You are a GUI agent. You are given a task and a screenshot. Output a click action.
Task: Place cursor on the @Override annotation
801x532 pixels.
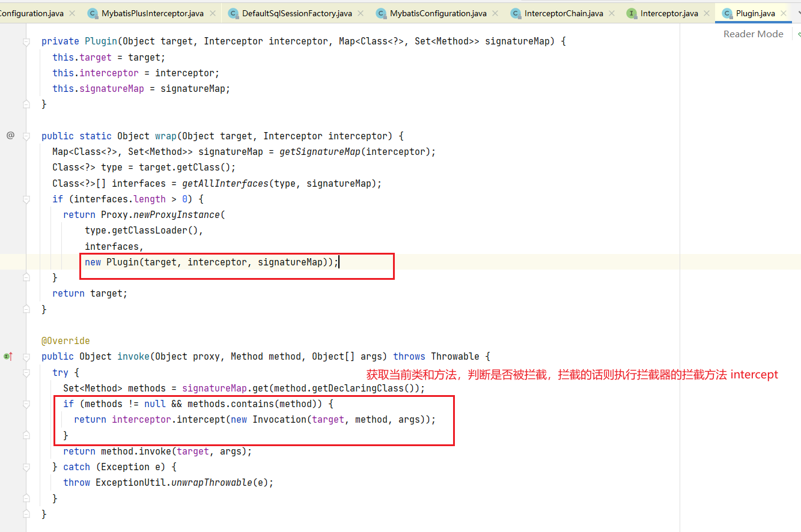pos(65,341)
